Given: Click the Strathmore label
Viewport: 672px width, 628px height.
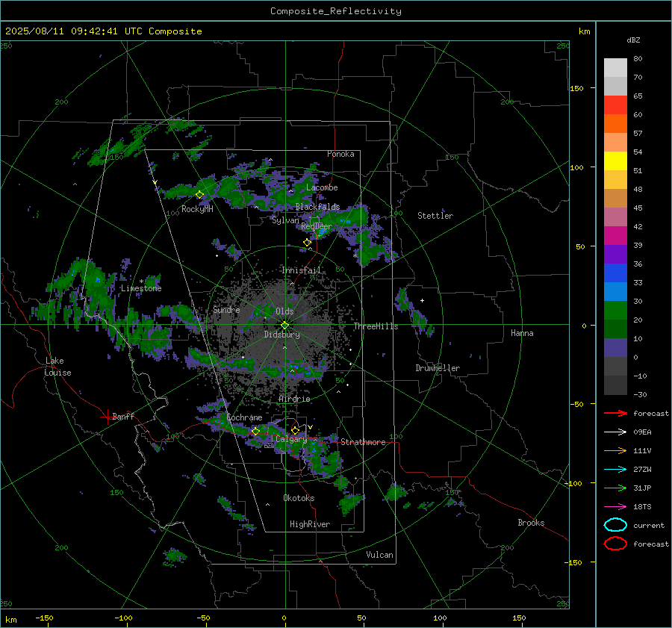Looking at the screenshot, I should tap(363, 442).
